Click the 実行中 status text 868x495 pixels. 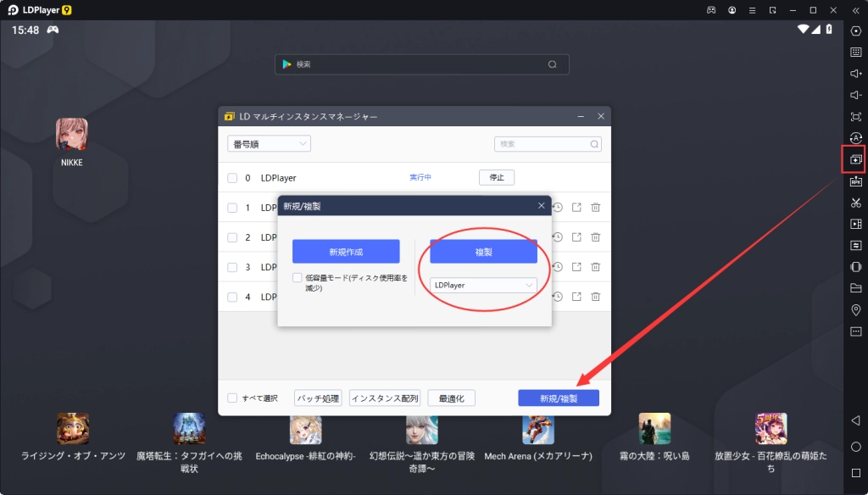(x=420, y=177)
